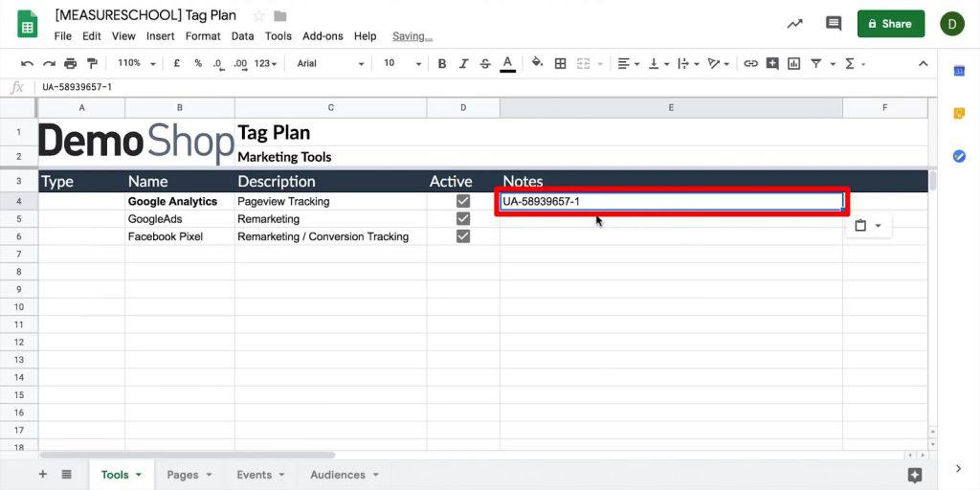Open the File menu
Screen dimensions: 980x490
pos(62,36)
